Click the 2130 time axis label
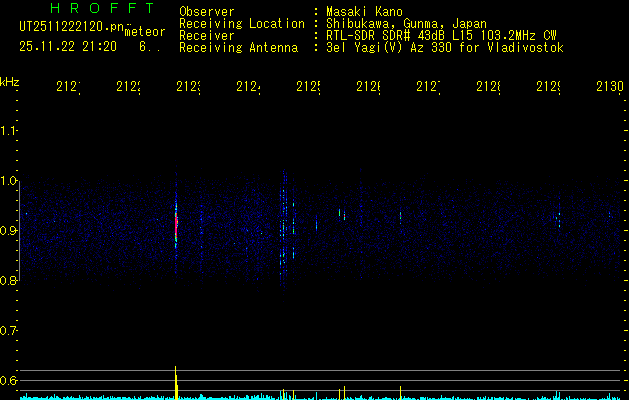The image size is (629, 400). click(610, 87)
